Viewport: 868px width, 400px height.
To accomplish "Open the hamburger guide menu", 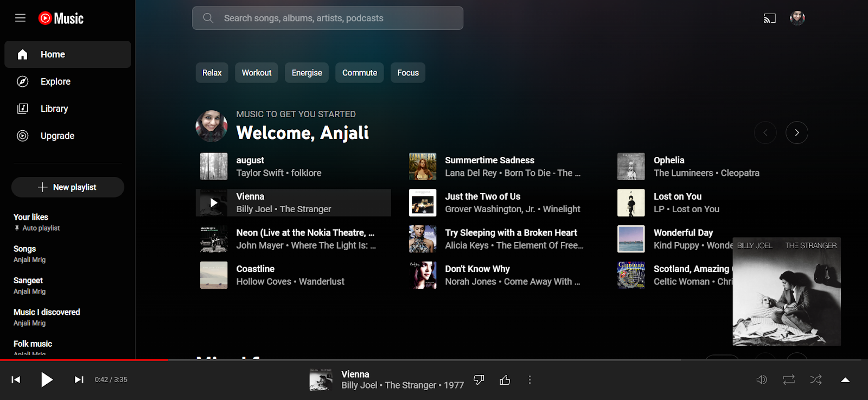I will (x=20, y=18).
